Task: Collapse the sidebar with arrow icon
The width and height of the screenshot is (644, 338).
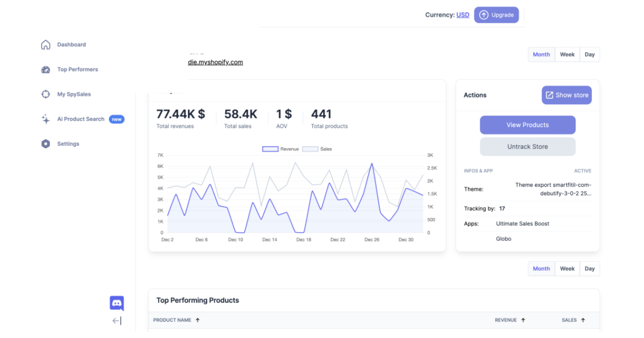Action: [x=116, y=321]
